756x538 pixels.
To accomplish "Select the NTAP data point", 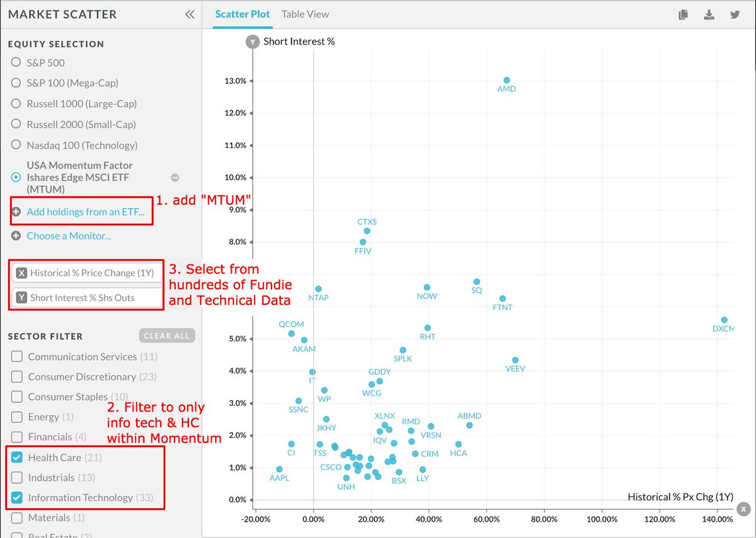I will pyautogui.click(x=318, y=289).
